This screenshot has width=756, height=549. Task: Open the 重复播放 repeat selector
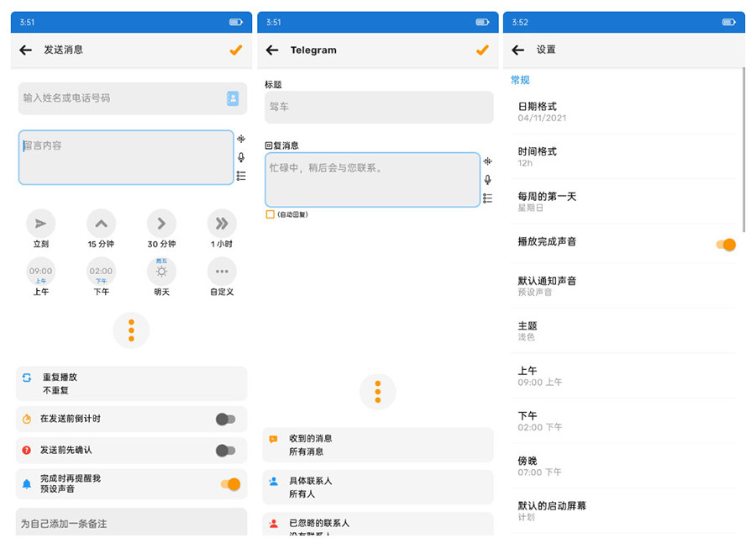131,383
